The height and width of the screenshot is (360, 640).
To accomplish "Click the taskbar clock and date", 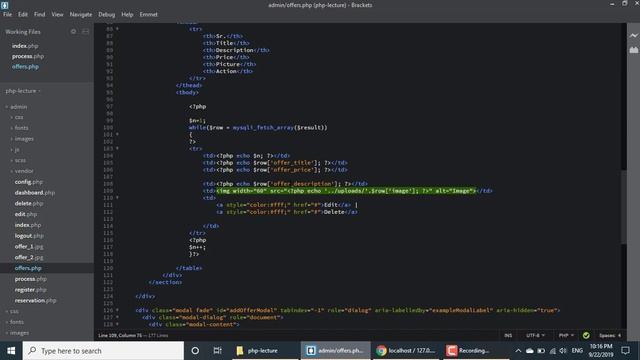I will [x=601, y=351].
